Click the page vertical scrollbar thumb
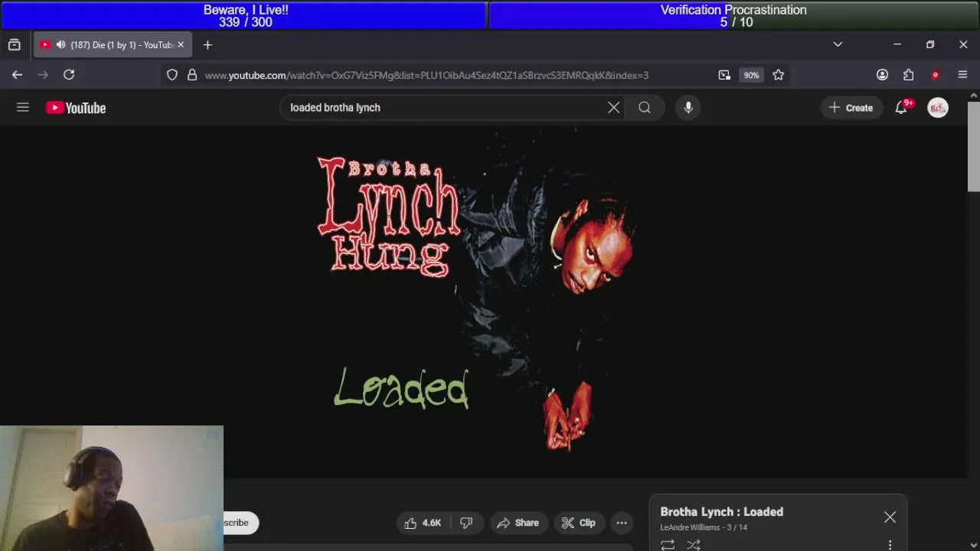 973,145
